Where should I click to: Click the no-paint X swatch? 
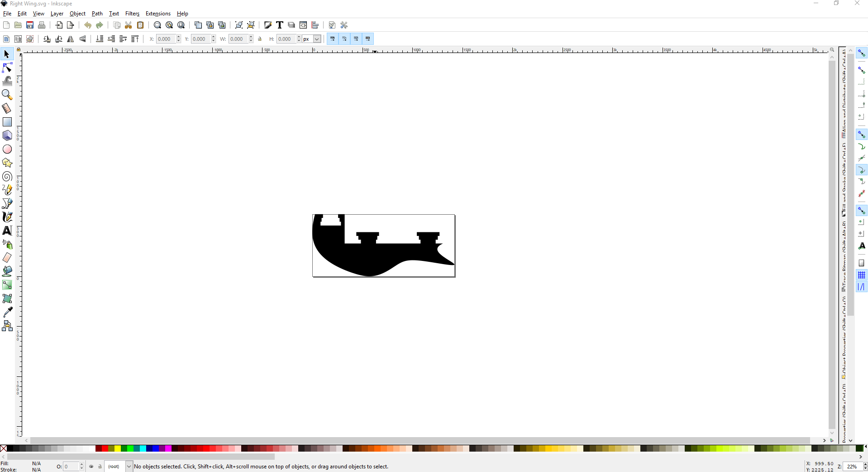[4, 448]
